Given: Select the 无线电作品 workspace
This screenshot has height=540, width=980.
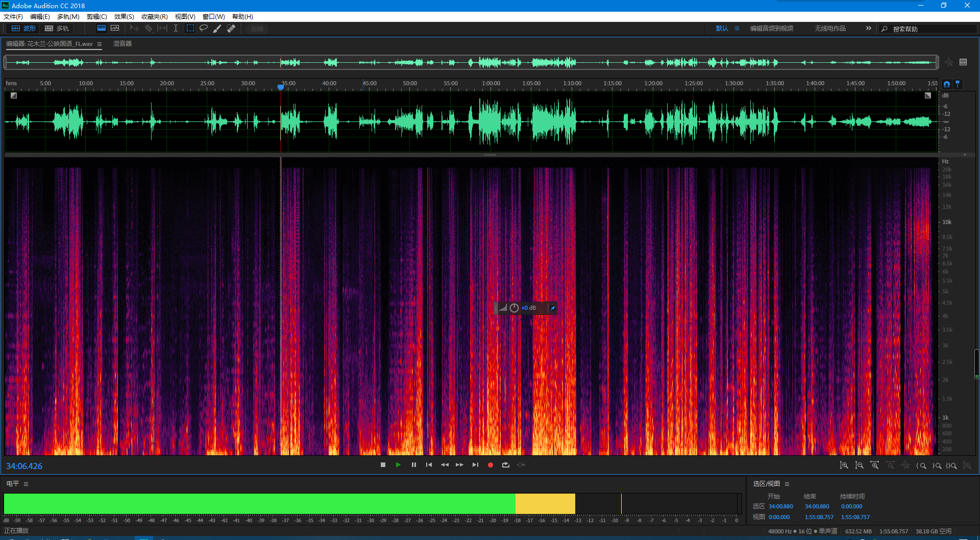Looking at the screenshot, I should [x=830, y=29].
